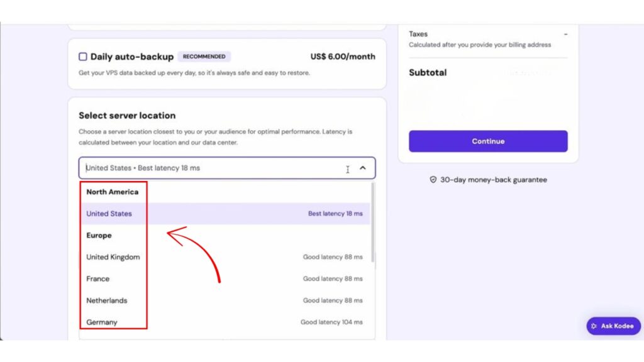Screen dimensions: 644x362
Task: Click the server location search field
Action: 208,168
